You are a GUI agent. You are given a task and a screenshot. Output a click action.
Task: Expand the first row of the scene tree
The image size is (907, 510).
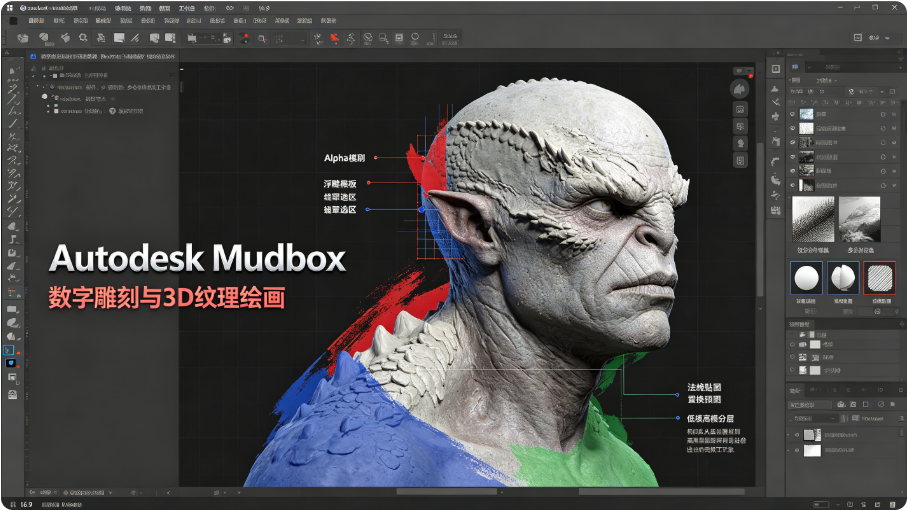(33, 68)
